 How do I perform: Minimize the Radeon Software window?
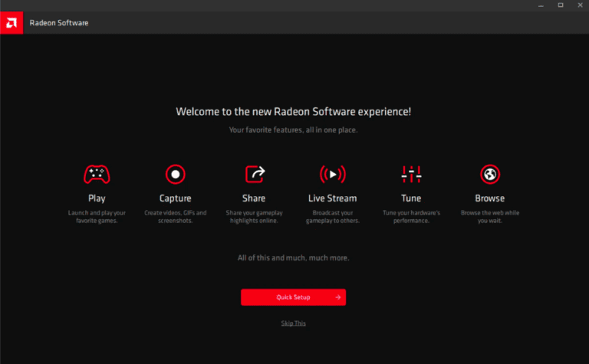pyautogui.click(x=540, y=5)
